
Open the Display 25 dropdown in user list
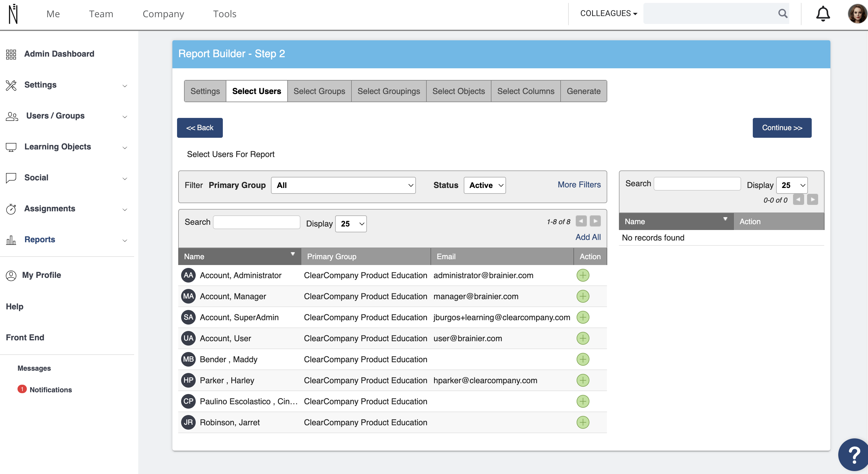pyautogui.click(x=351, y=224)
